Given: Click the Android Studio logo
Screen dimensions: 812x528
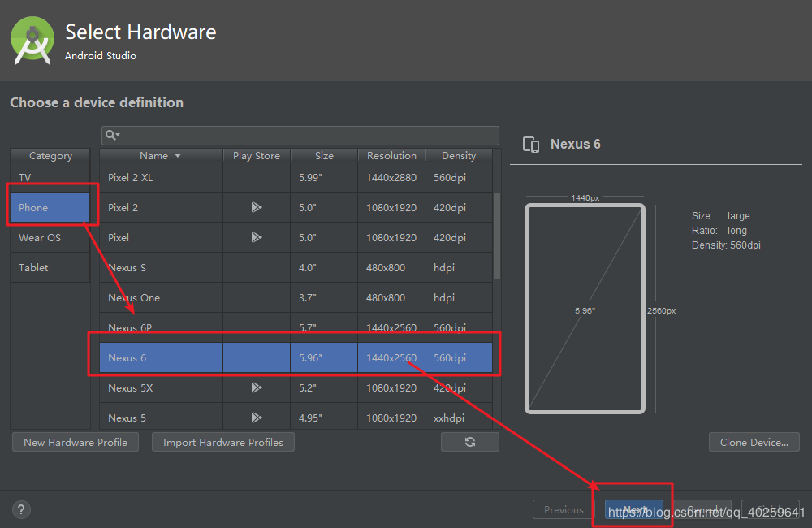Looking at the screenshot, I should pos(32,41).
